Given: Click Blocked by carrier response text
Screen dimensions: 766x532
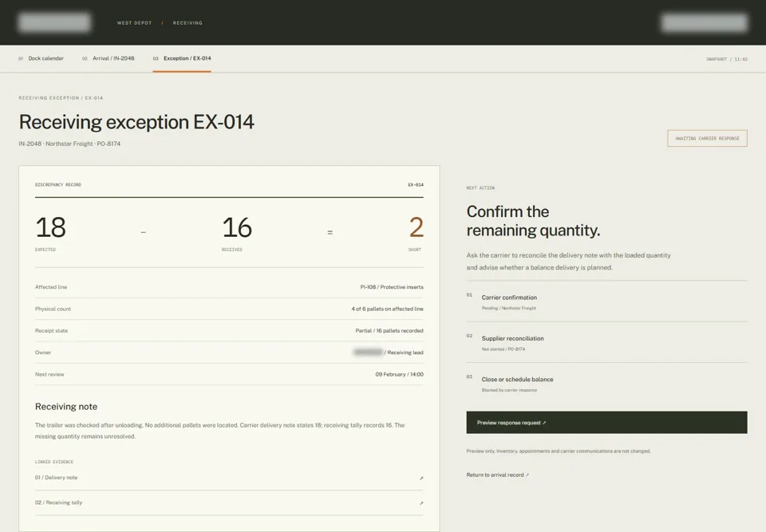Looking at the screenshot, I should pyautogui.click(x=509, y=390).
